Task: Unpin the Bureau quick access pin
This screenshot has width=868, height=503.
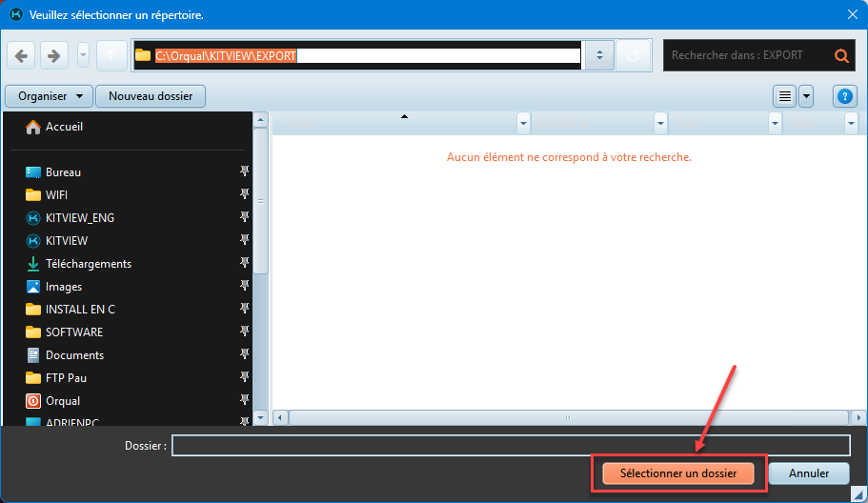Action: click(245, 171)
